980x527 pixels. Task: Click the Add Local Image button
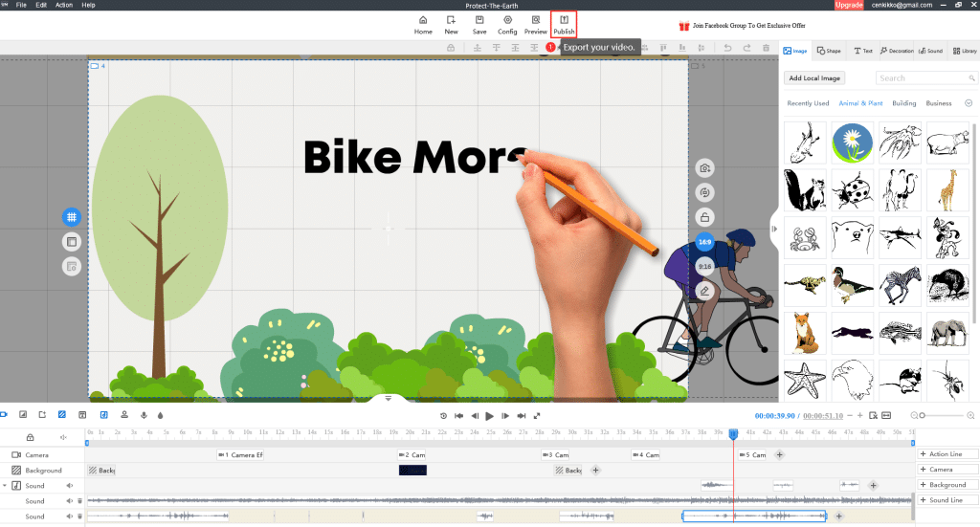pos(814,78)
